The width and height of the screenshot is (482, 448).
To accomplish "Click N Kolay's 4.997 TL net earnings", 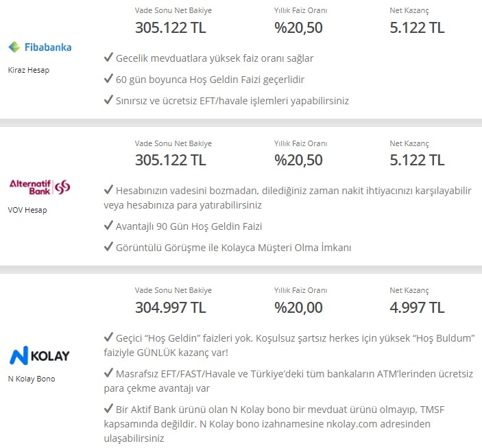I will (417, 307).
